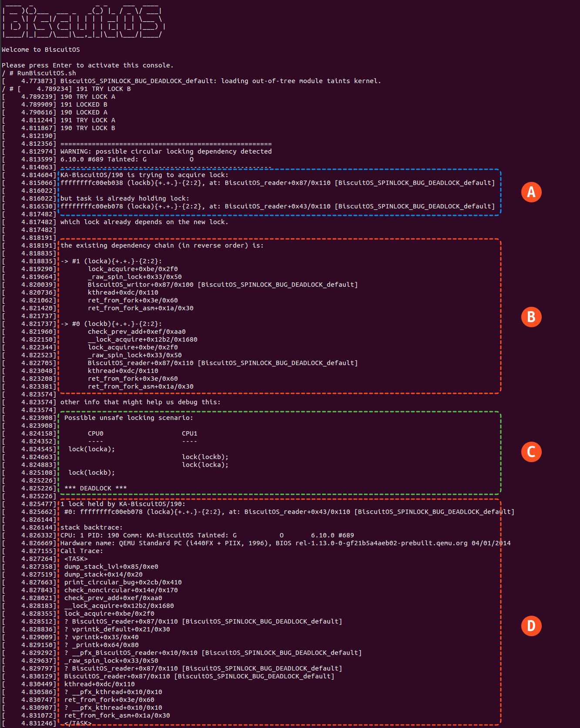580x728 pixels.
Task: Click the 'CPU0' column header
Action: (96, 433)
